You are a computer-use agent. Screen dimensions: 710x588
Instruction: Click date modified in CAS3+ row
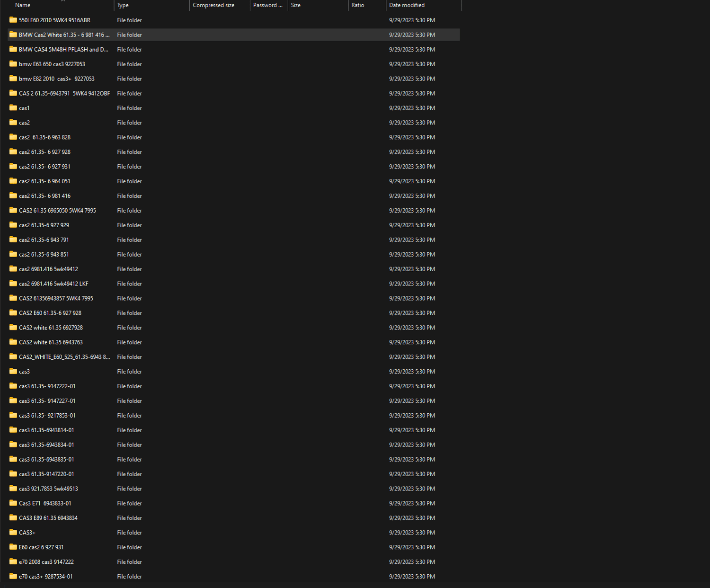click(x=412, y=533)
